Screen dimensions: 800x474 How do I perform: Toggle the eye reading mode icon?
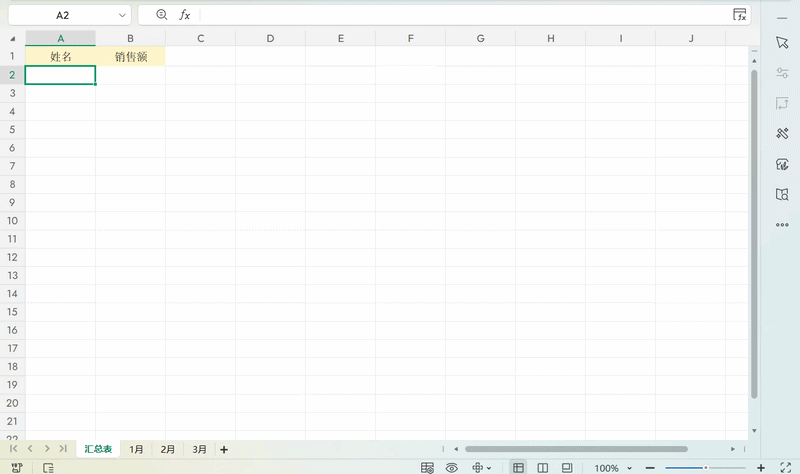click(x=452, y=467)
